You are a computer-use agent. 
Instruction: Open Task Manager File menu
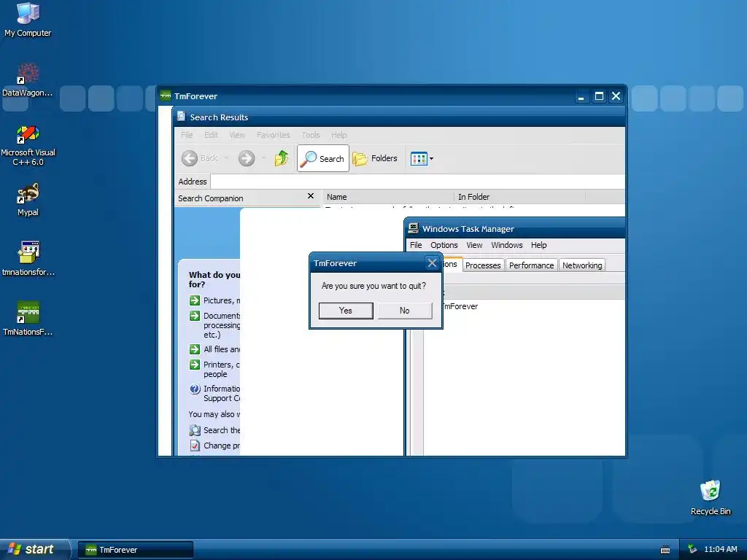[x=416, y=245]
